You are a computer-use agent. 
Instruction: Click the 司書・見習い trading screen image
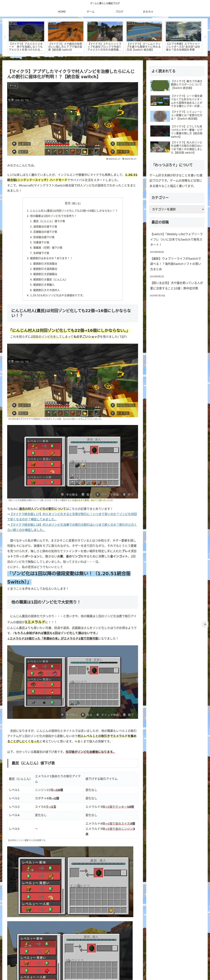[72, 682]
